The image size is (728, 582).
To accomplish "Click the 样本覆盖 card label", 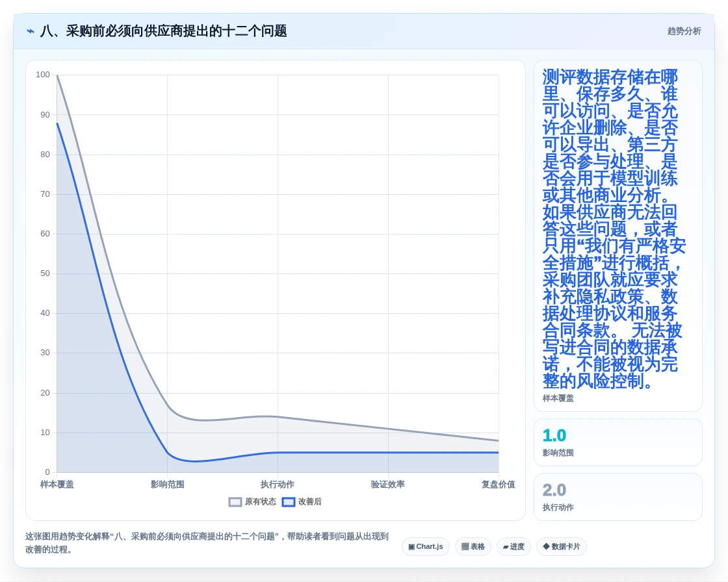I will (558, 398).
